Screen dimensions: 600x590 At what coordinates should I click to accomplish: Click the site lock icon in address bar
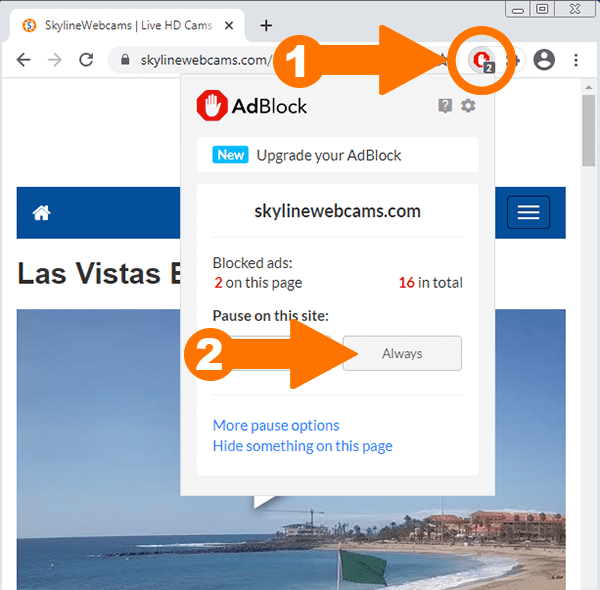tap(125, 60)
